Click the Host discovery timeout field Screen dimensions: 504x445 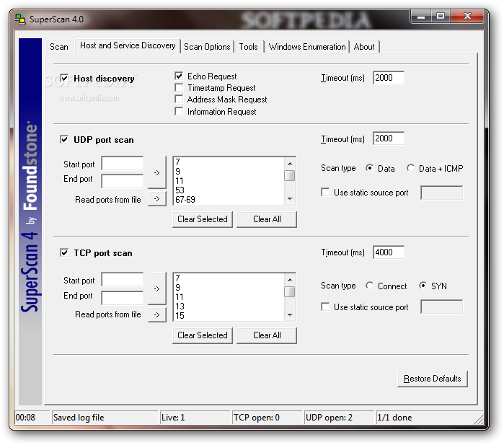[x=389, y=78]
